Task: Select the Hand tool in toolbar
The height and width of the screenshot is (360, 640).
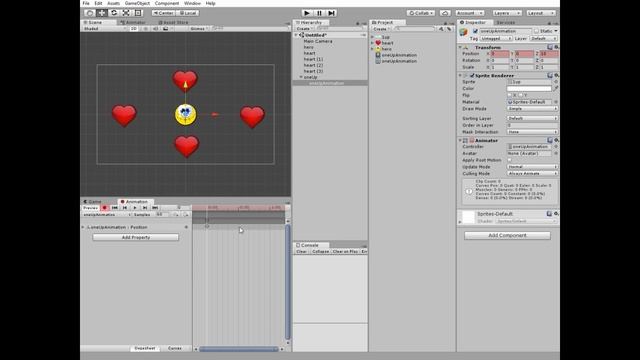Action: coord(89,13)
